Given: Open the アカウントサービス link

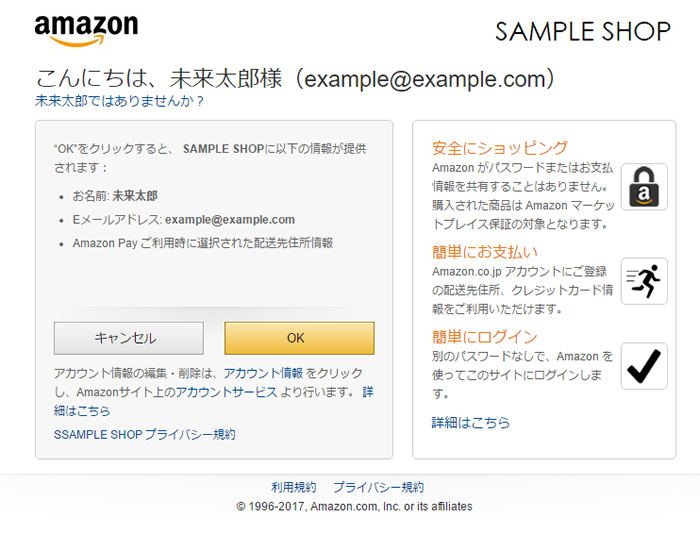Looking at the screenshot, I should (x=225, y=392).
